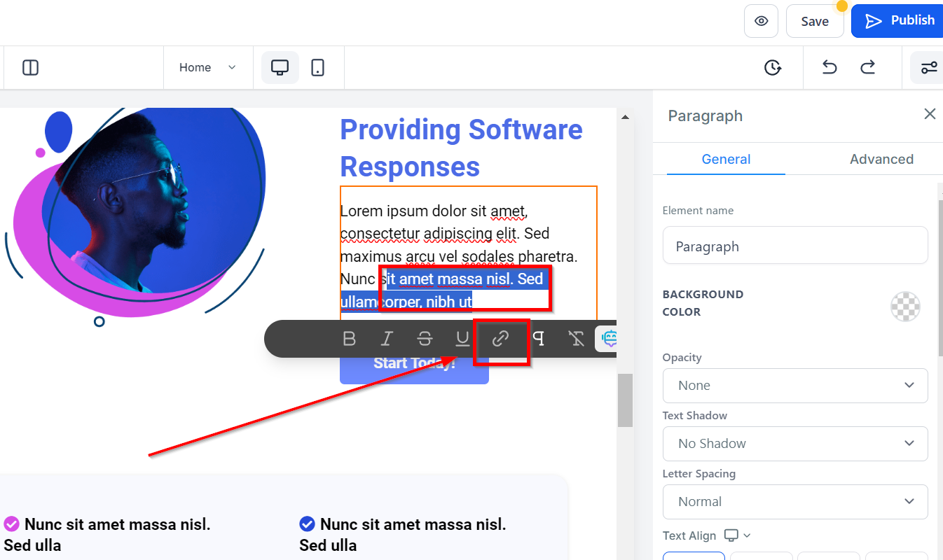Apply strikethrough to selected text

(x=425, y=339)
